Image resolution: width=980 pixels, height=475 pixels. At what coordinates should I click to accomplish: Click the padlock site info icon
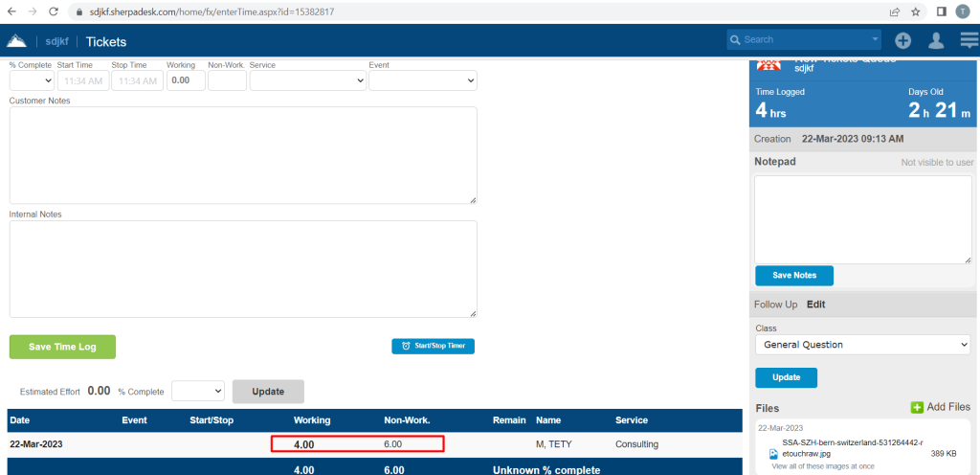click(x=78, y=11)
